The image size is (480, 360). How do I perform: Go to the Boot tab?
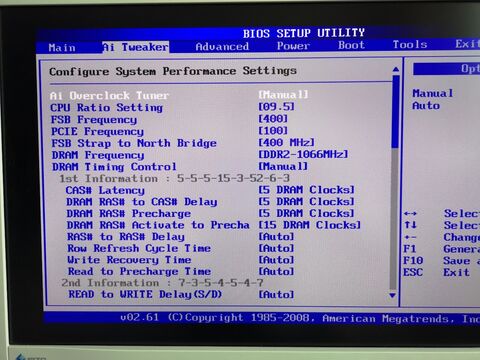[351, 45]
